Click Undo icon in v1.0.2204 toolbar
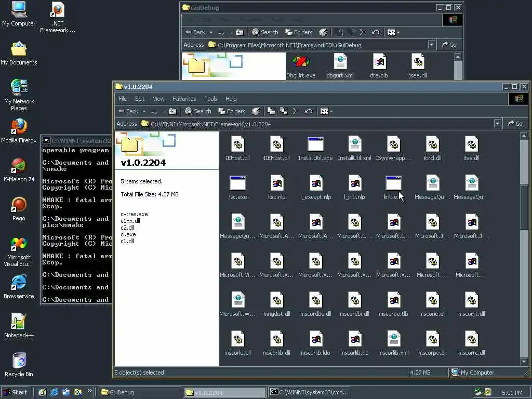The height and width of the screenshot is (399, 532). (309, 111)
